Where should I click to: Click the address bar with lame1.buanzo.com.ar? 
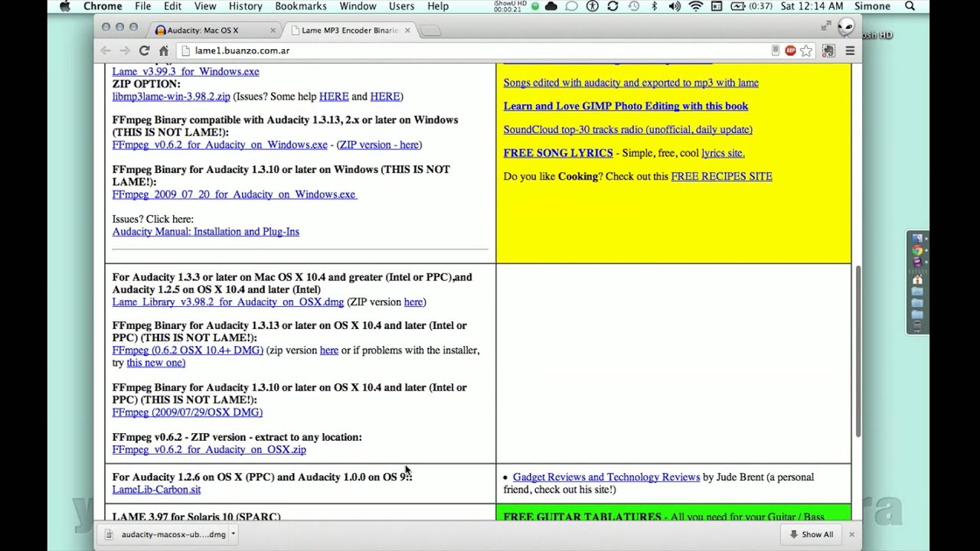coord(475,51)
